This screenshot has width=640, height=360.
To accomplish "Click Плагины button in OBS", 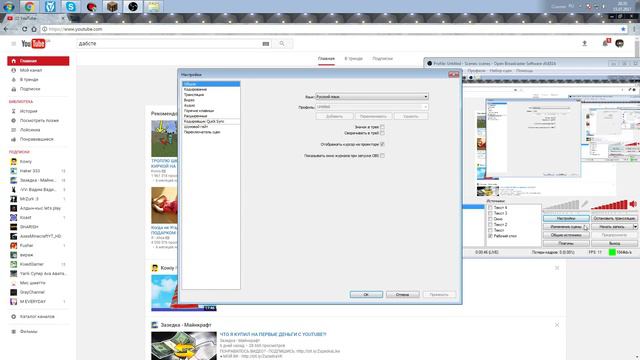I will click(566, 243).
